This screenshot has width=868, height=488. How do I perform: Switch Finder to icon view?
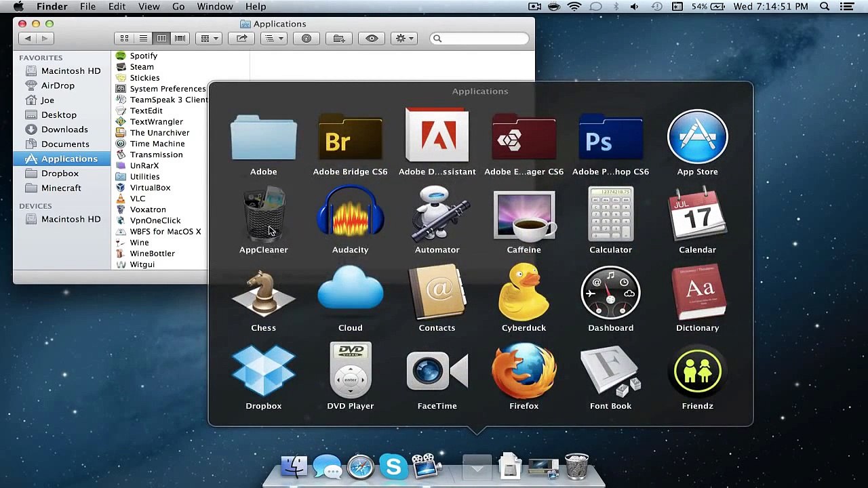(124, 39)
